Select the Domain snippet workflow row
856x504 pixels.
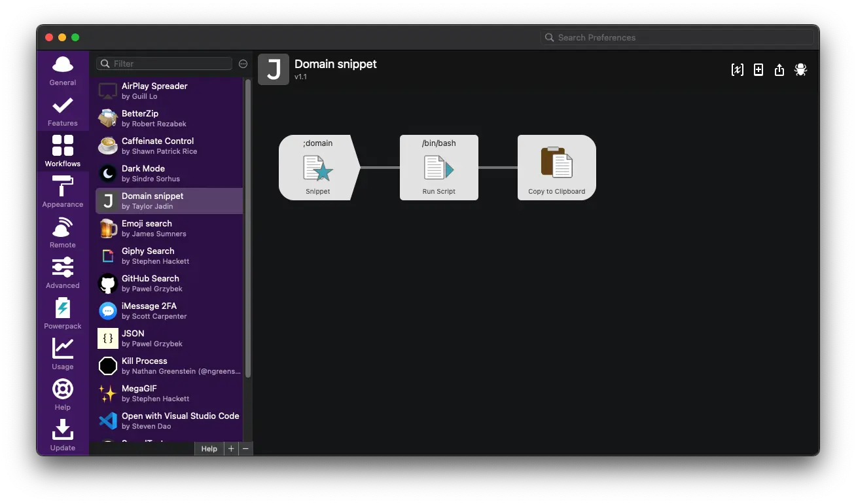point(169,201)
